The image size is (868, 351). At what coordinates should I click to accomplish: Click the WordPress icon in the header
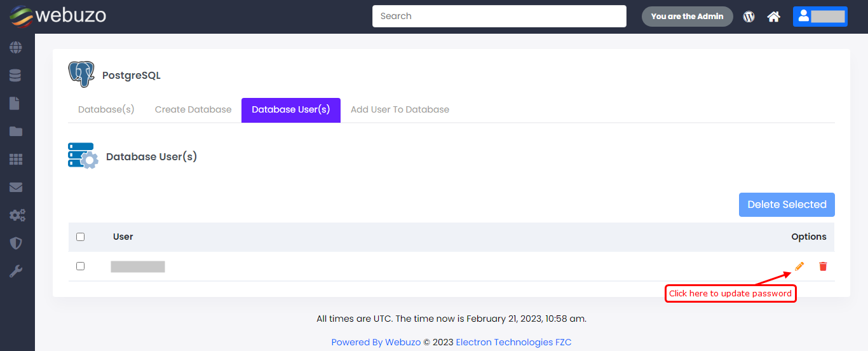749,17
